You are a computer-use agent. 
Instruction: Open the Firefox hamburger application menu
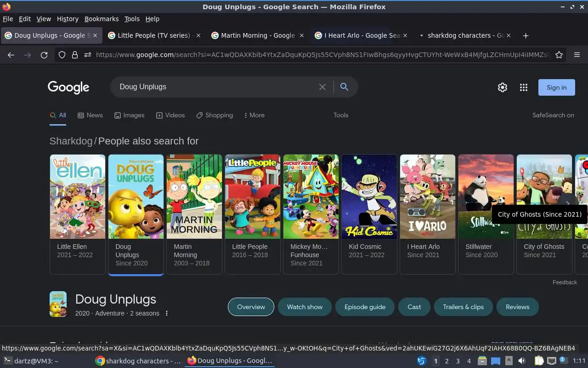pos(577,55)
